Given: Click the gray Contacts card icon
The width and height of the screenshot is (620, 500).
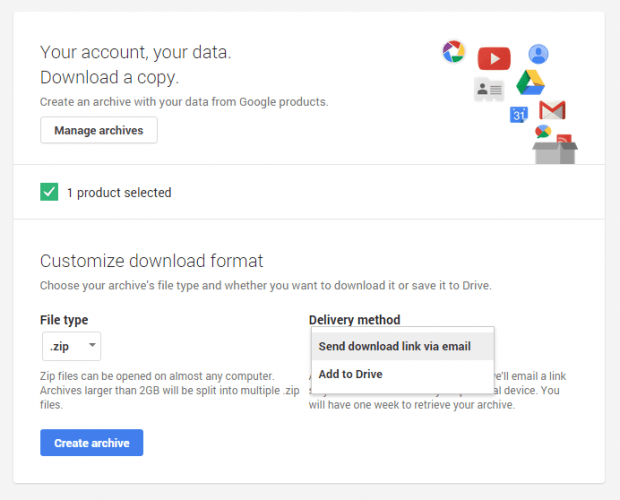Looking at the screenshot, I should (x=488, y=89).
